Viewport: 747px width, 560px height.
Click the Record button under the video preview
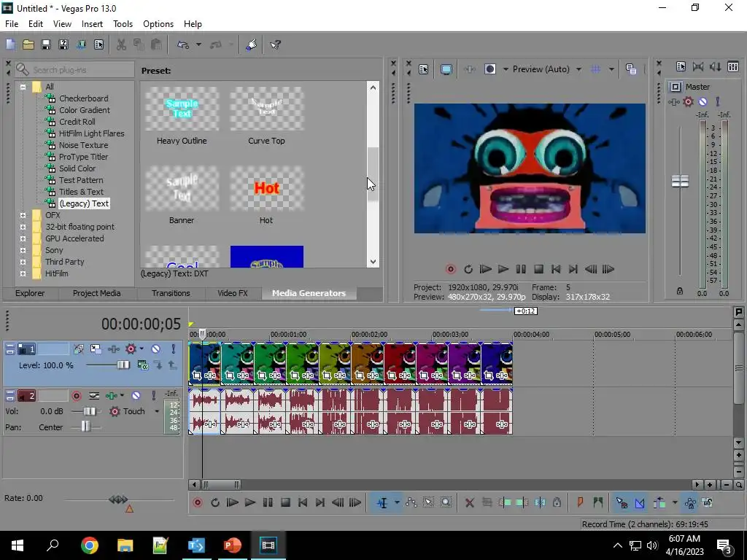click(450, 270)
